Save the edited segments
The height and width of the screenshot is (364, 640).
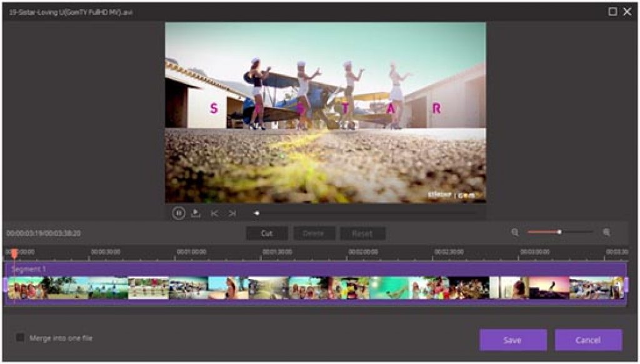point(512,340)
